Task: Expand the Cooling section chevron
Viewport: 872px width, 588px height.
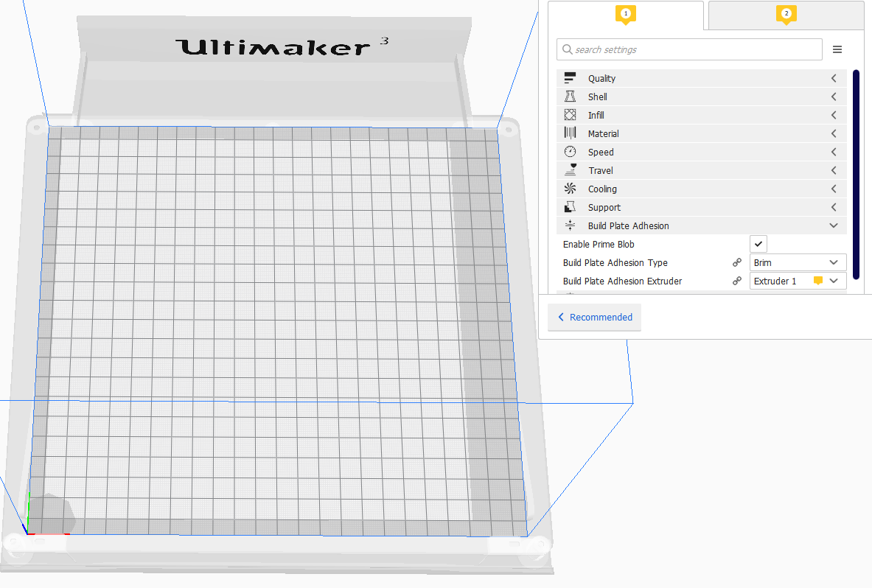Action: (834, 189)
